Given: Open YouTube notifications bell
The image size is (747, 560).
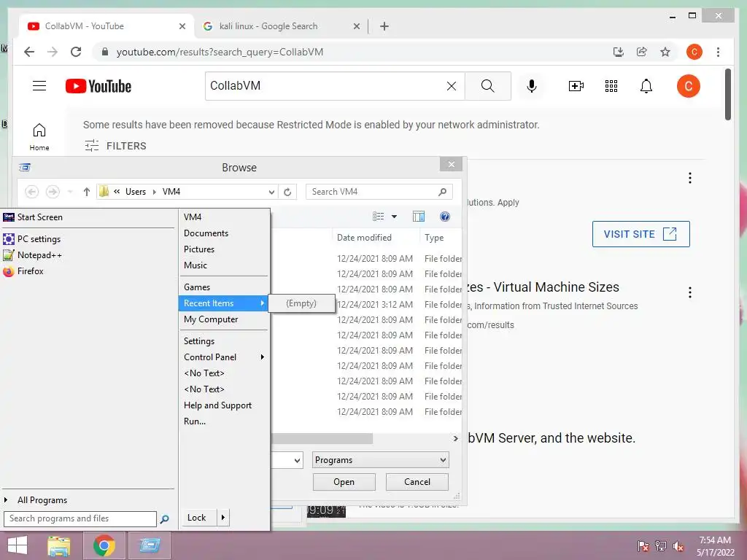Looking at the screenshot, I should click(x=646, y=86).
